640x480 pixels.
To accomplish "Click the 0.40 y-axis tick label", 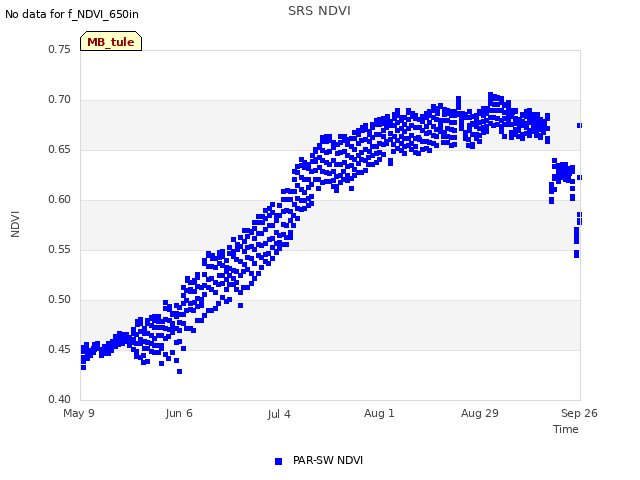I will (60, 400).
